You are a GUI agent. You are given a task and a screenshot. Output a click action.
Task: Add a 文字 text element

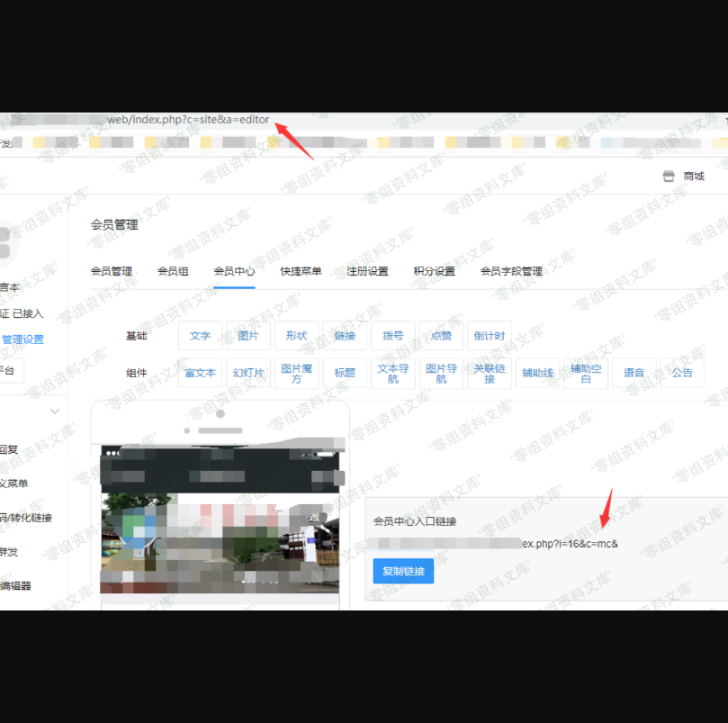click(200, 336)
